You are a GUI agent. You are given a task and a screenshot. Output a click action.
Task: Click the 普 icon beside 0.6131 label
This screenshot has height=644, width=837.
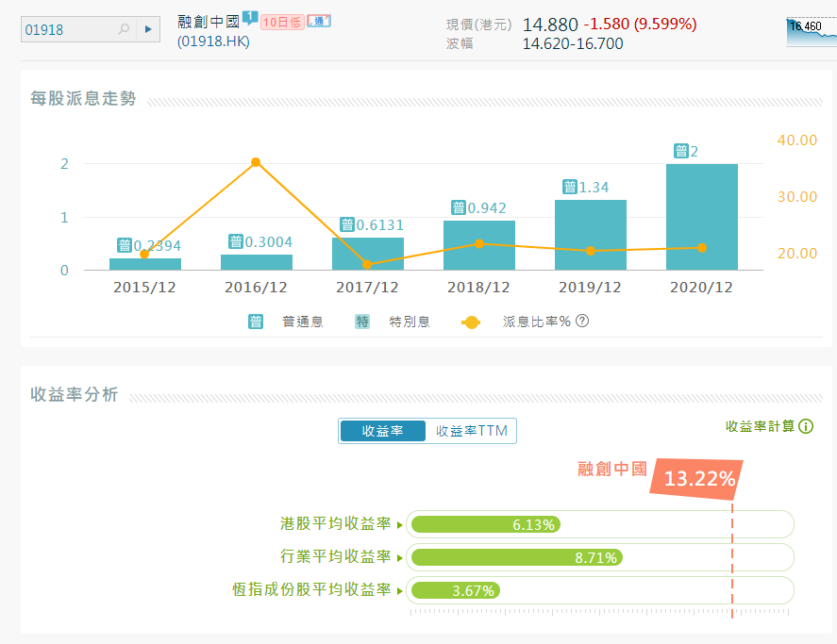347,224
